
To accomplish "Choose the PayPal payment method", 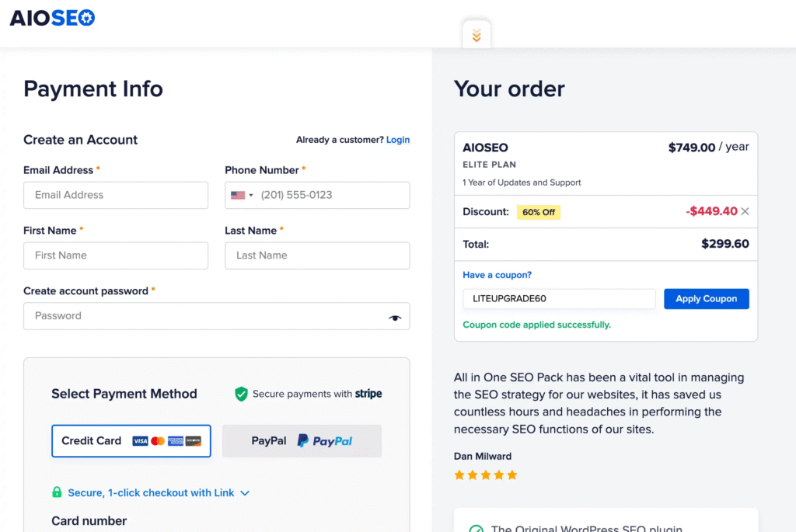I will (302, 441).
